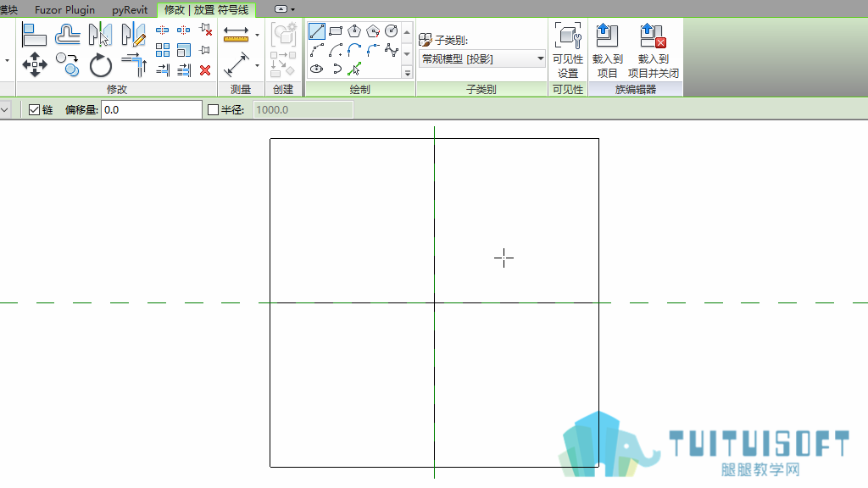Screen dimensions: 868x488
Task: Select the Circumscribed Polygon draw tool
Action: pos(373,31)
